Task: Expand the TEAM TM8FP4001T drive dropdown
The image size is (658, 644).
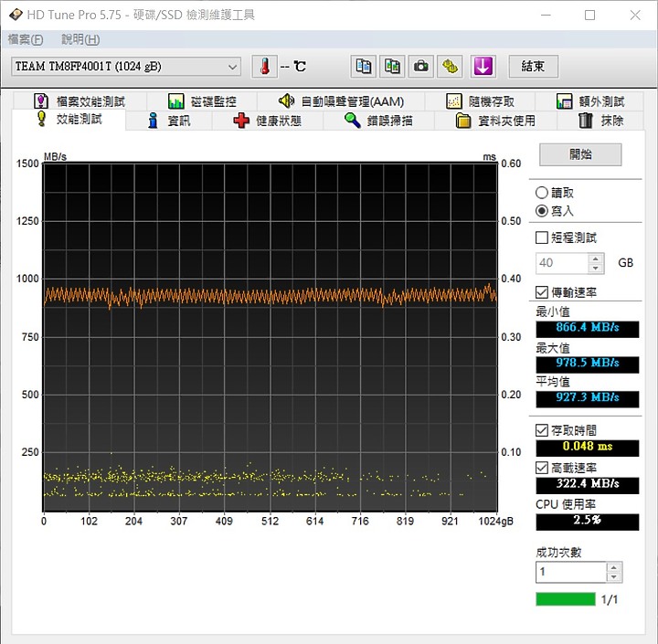Action: point(126,67)
